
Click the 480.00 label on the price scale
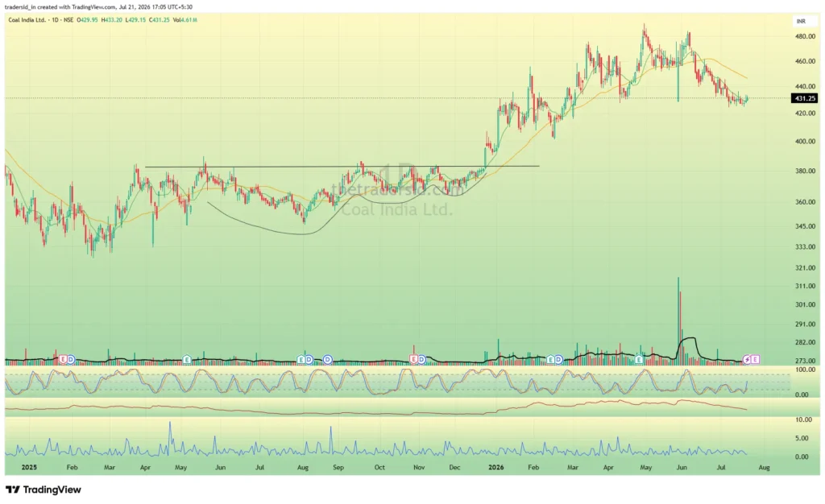[x=806, y=37]
